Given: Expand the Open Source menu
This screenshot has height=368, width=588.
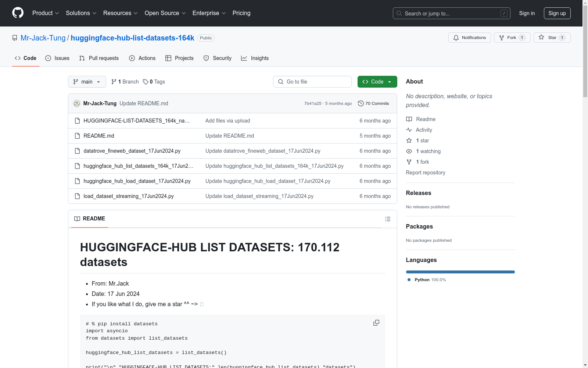Looking at the screenshot, I should point(165,13).
